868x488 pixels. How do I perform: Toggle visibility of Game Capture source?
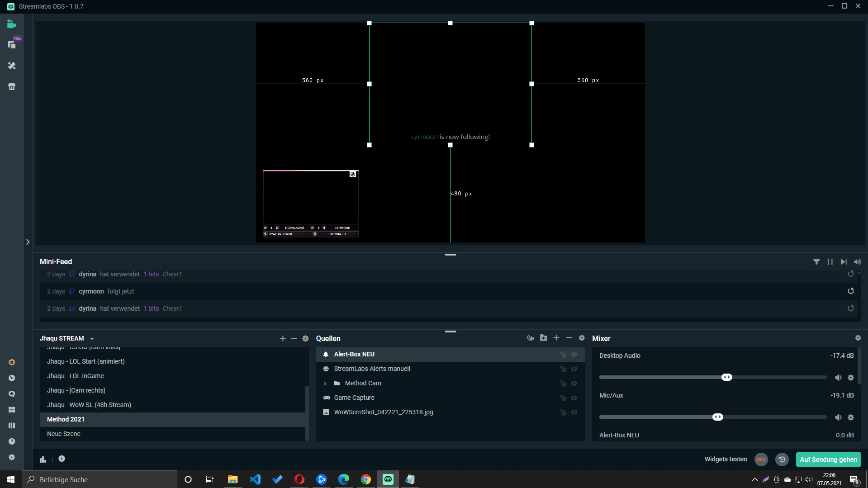coord(574,398)
